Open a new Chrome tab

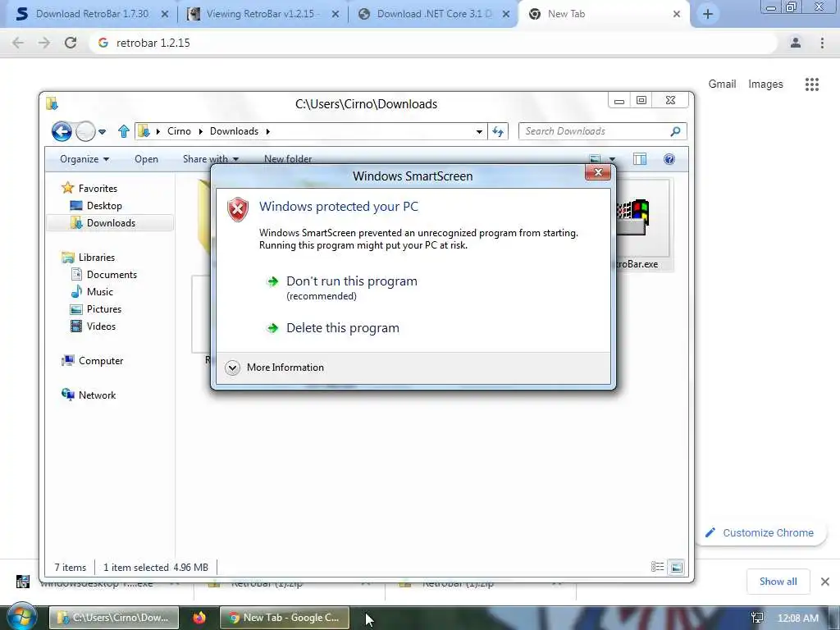pyautogui.click(x=708, y=14)
